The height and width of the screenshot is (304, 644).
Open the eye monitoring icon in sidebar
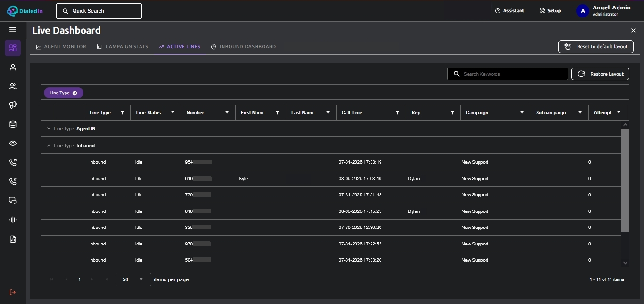(x=13, y=144)
